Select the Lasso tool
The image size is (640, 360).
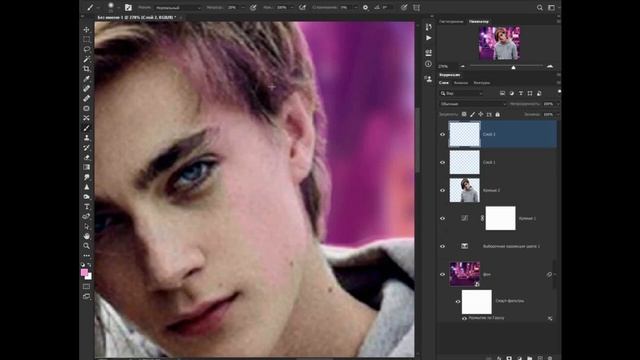(87, 49)
